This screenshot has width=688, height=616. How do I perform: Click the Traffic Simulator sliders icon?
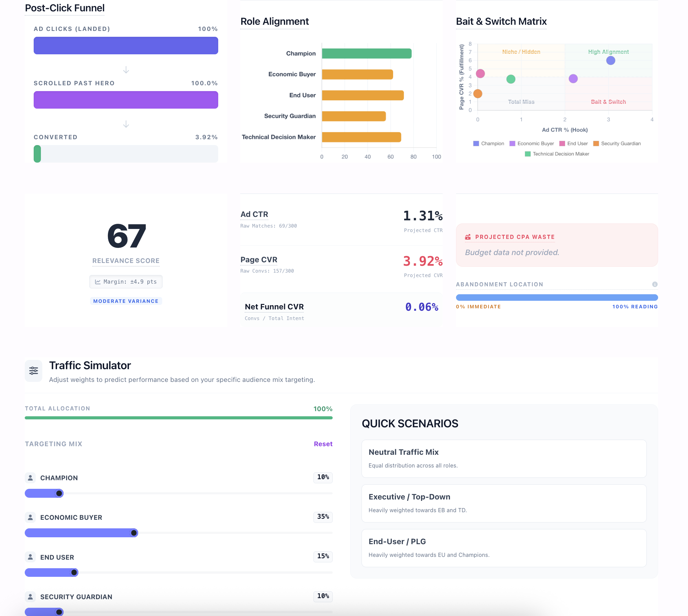[33, 371]
